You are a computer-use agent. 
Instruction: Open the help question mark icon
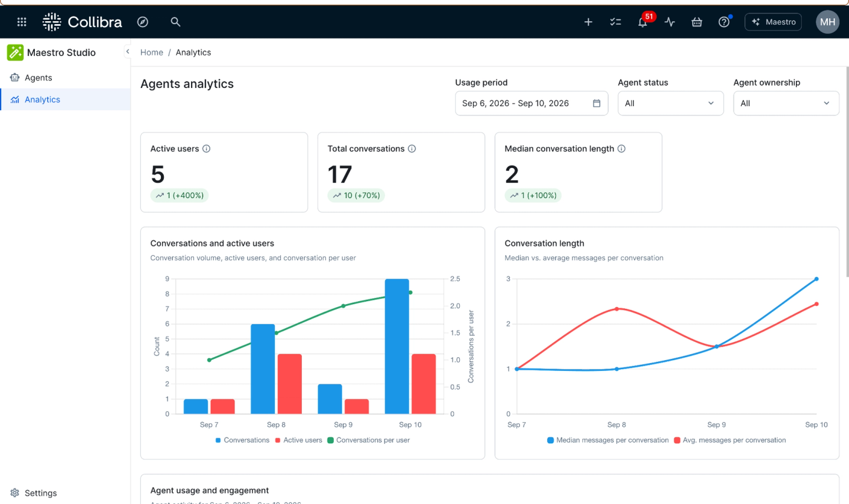tap(724, 22)
